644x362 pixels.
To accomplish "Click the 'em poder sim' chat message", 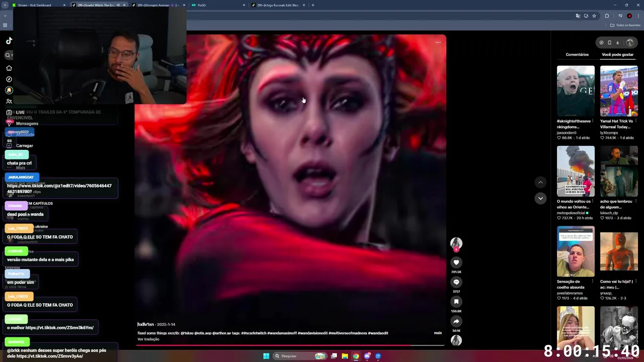I will pos(20,283).
